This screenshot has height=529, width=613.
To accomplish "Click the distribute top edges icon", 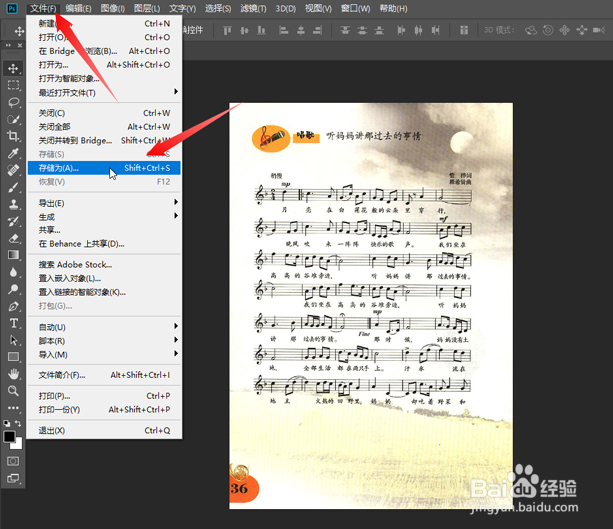I will [x=345, y=30].
